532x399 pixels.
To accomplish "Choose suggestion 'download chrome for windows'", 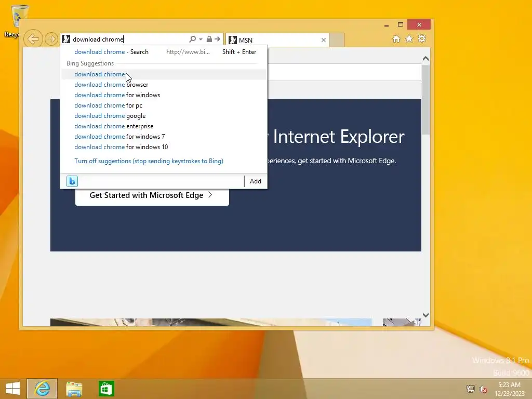I will coord(164,95).
